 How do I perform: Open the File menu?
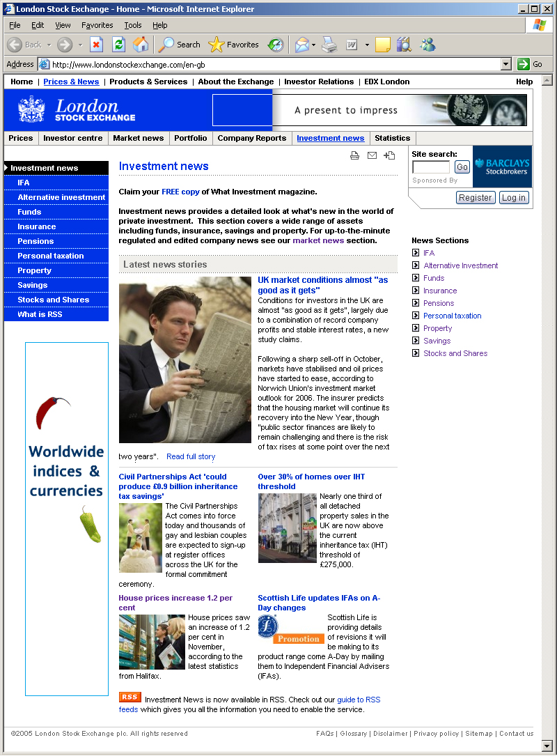(x=15, y=25)
